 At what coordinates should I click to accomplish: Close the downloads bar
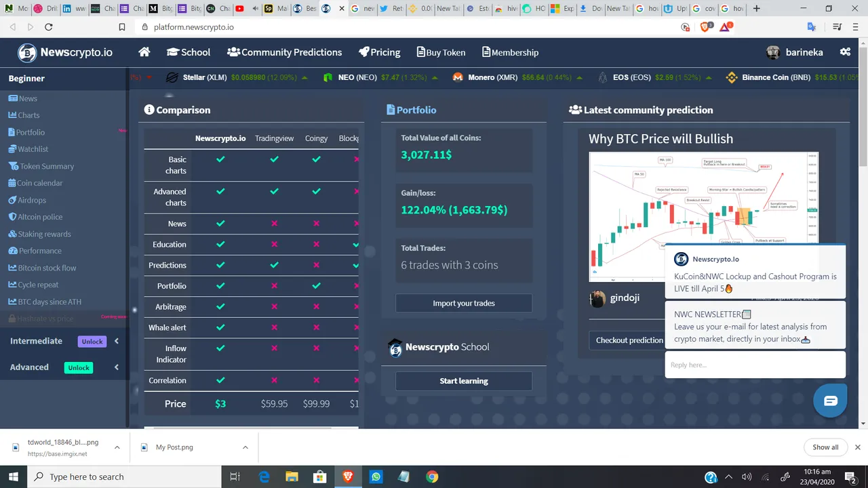(x=858, y=447)
